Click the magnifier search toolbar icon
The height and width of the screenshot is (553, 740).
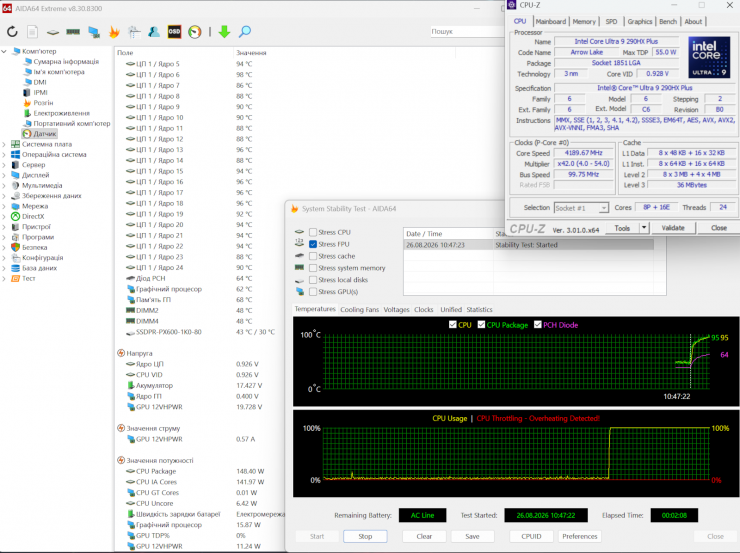244,32
